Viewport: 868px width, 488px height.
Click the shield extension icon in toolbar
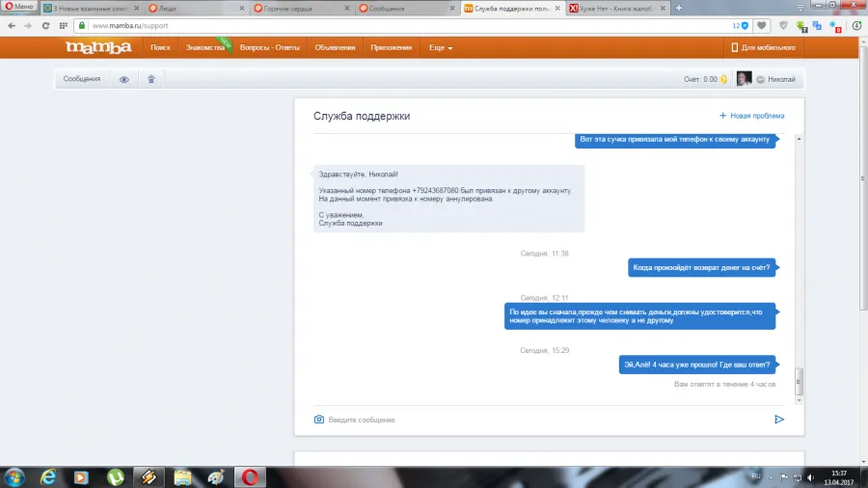pos(783,25)
